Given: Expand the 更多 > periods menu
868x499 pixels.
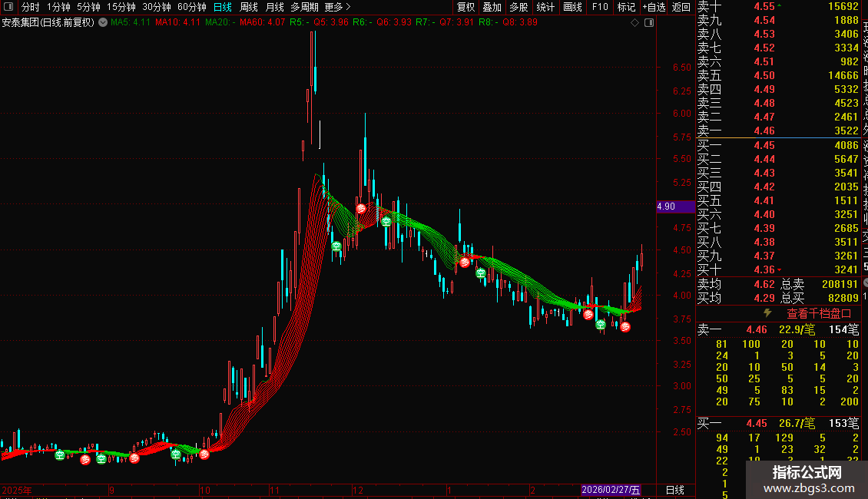Looking at the screenshot, I should (x=338, y=7).
